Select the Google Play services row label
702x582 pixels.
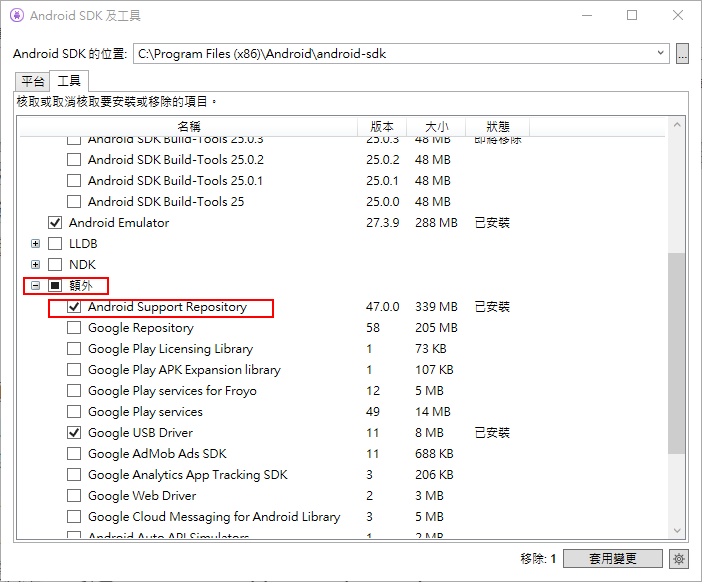pos(145,411)
